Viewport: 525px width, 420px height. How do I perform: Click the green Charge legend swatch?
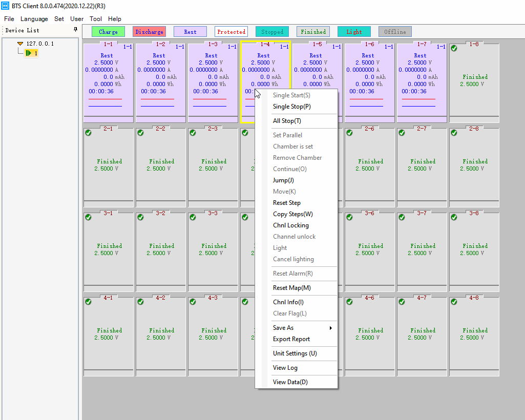pos(108,32)
